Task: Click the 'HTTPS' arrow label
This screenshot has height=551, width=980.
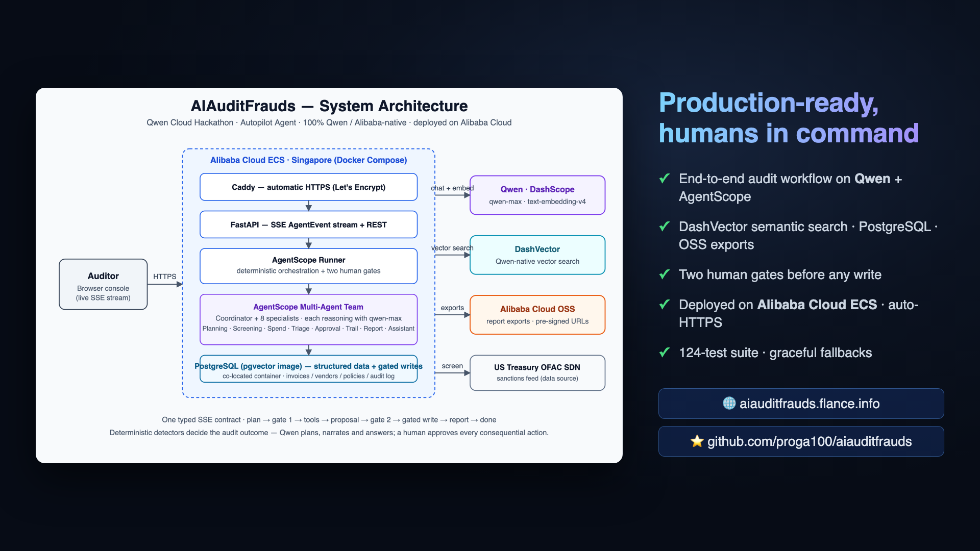Action: (164, 277)
